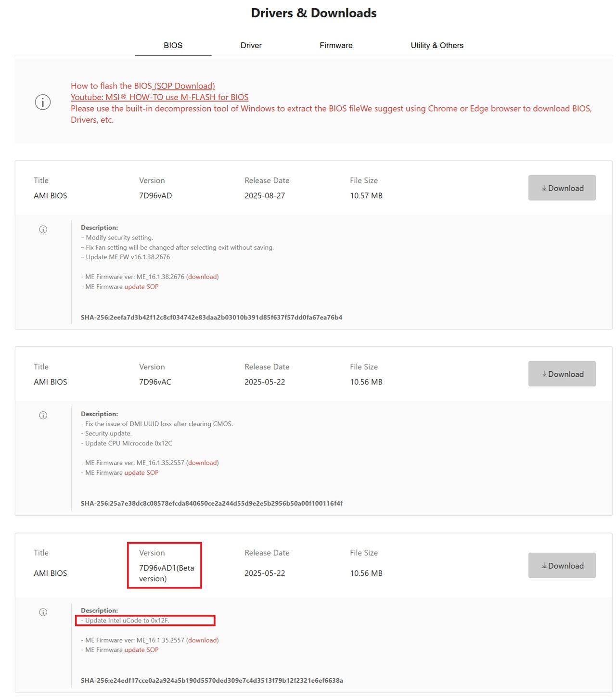The image size is (616, 699).
Task: Click ME firmware download link under beta BIOS
Action: (202, 640)
